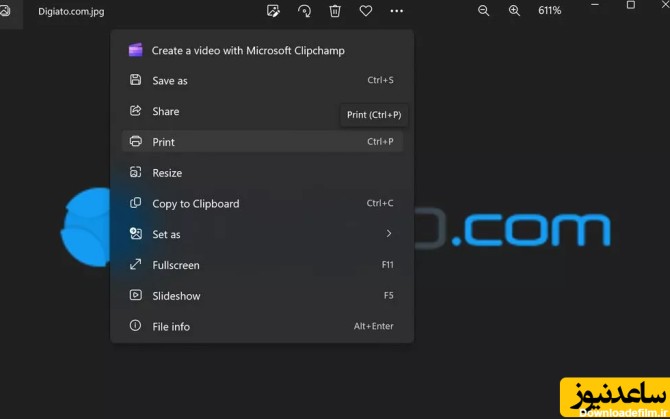Select the Fullscreen menu item

pos(262,265)
